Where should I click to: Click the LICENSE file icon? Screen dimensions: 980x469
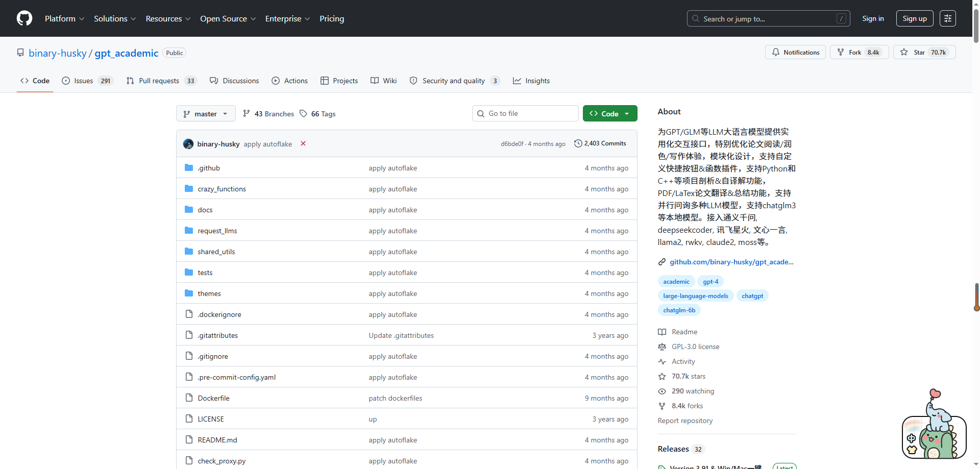click(189, 418)
